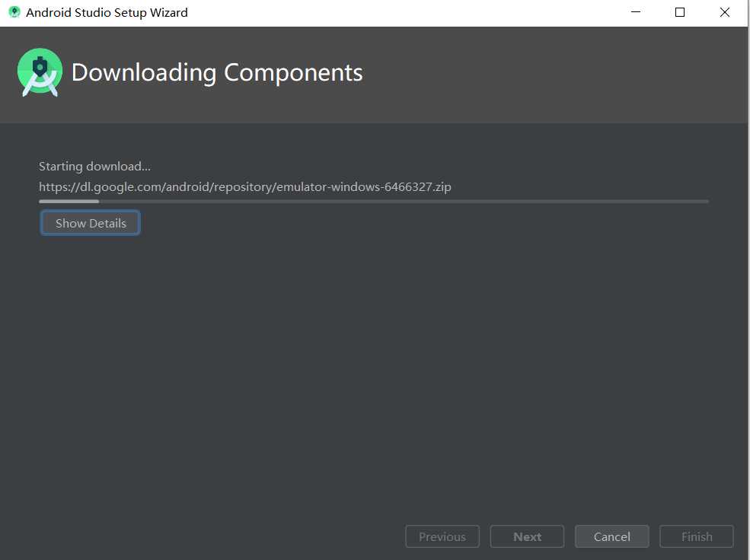Close the Android Studio Setup Wizard
This screenshot has height=560, width=750.
pos(725,12)
